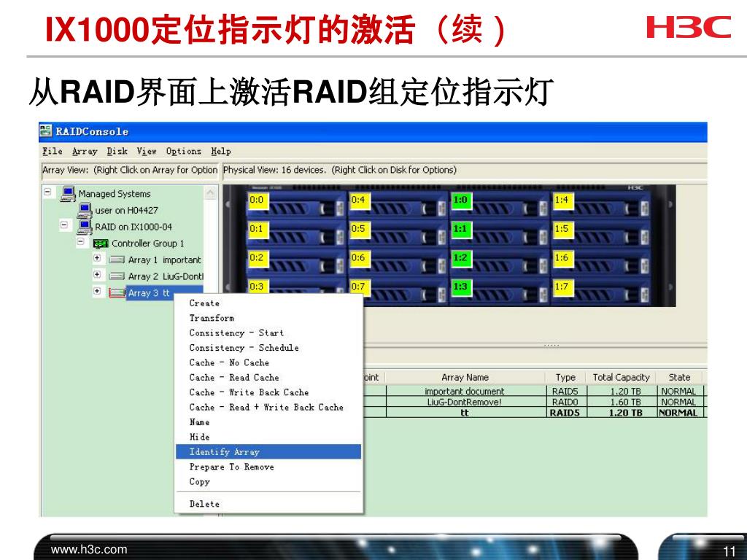Click the Array 2 drive icon
Viewport: 747px width, 560px height.
pyautogui.click(x=117, y=276)
